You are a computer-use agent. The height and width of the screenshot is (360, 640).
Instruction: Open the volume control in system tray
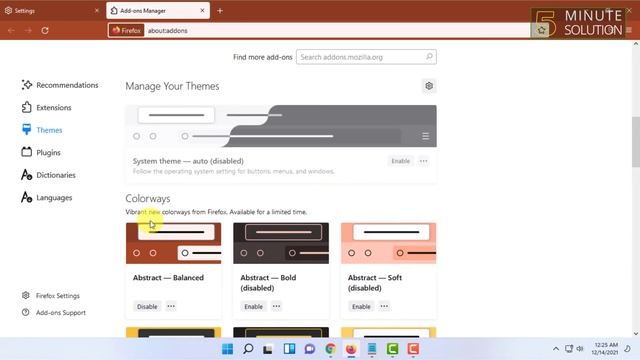580,349
